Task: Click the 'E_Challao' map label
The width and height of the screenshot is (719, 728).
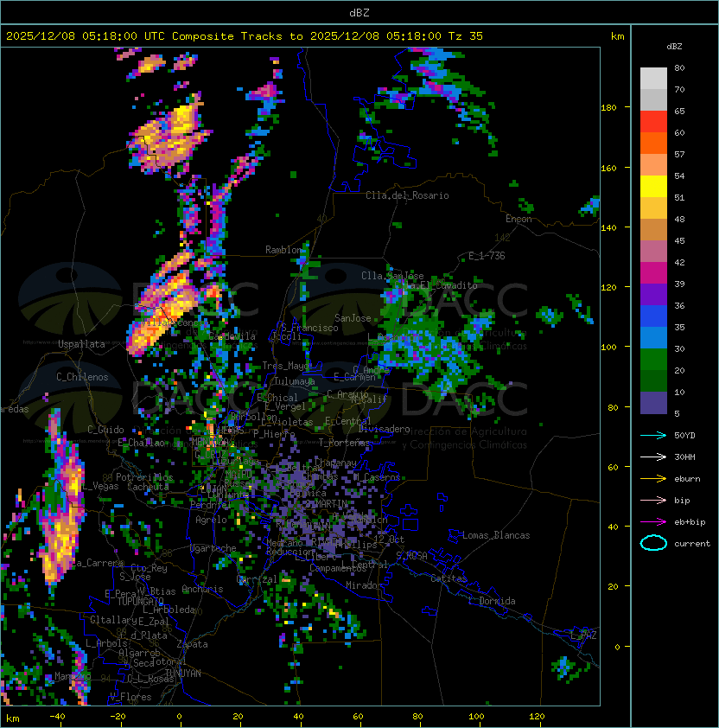Action: [141, 443]
